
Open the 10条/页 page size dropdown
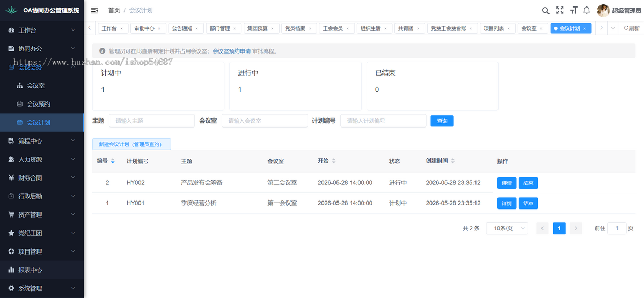507,228
